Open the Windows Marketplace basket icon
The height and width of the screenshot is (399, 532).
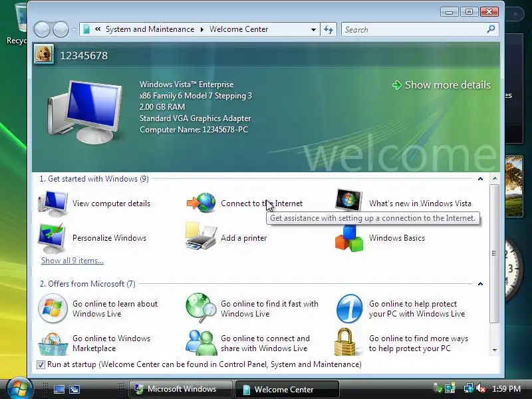[53, 344]
